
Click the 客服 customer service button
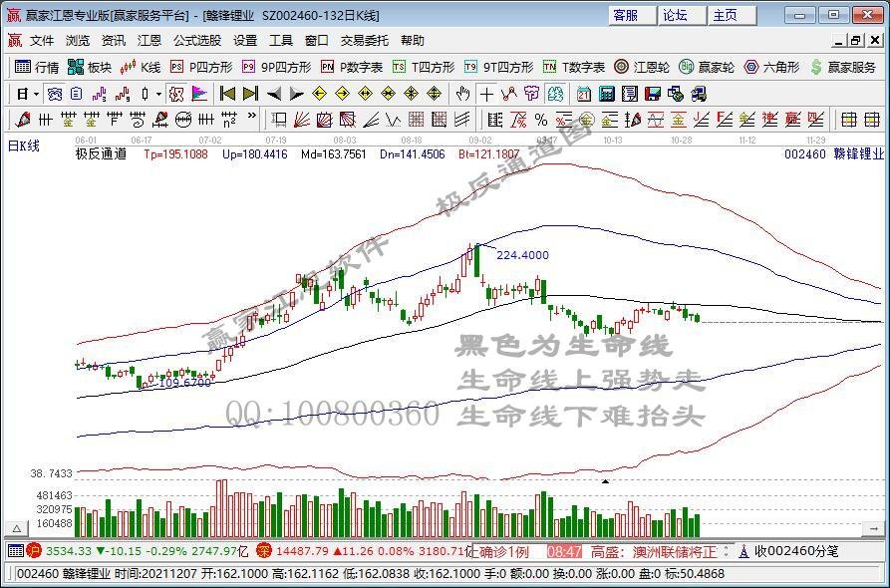point(633,15)
